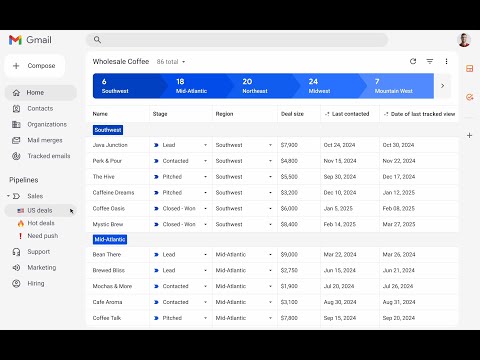Click the exclamation icon beside Need push
Viewport: 480px width, 360px height.
[x=20, y=236]
